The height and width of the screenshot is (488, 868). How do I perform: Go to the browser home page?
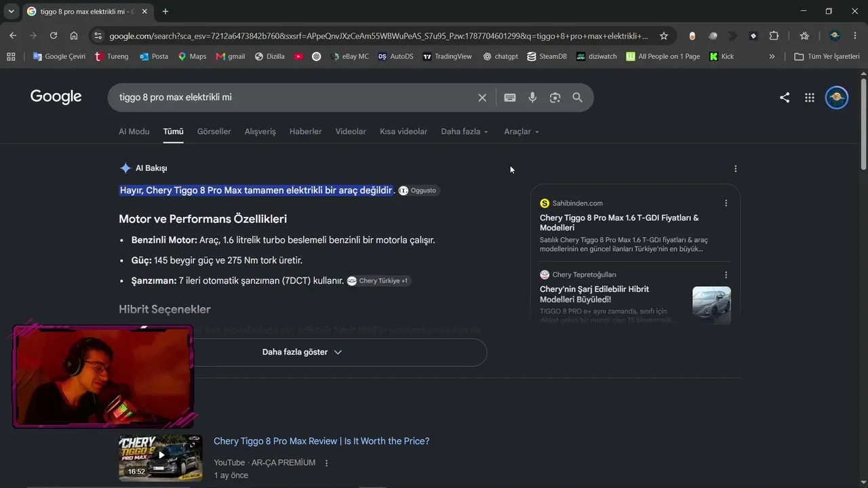pos(74,36)
